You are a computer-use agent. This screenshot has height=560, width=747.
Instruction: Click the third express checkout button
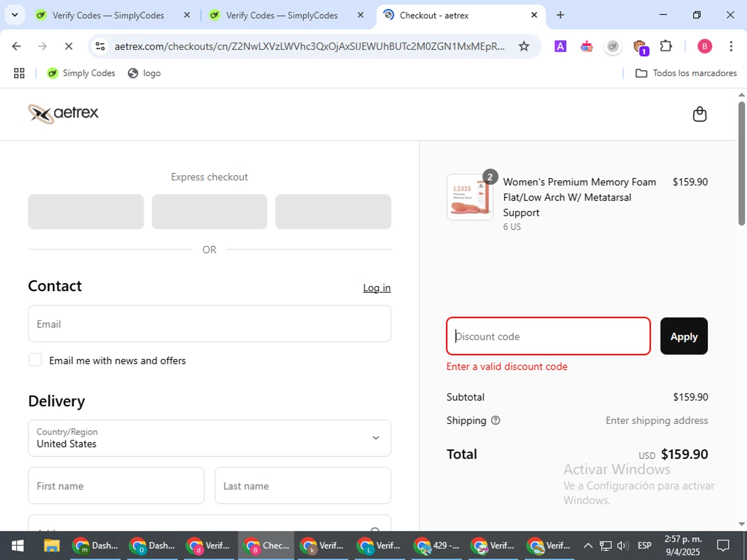click(x=333, y=212)
